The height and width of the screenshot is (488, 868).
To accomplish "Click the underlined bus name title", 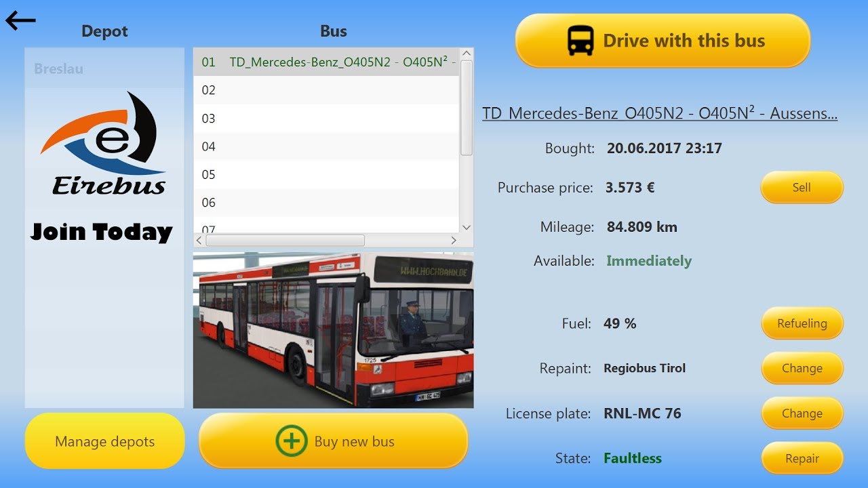I will [x=660, y=113].
